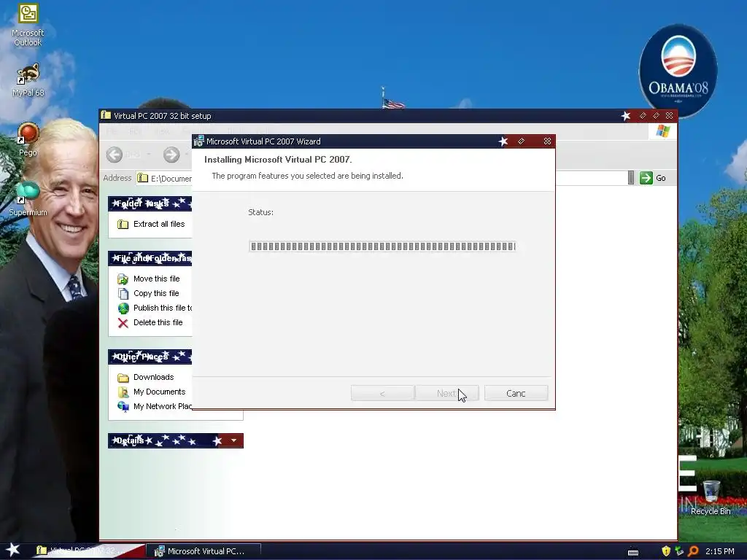Open the Recycle Bin on the desktop
This screenshot has height=560, width=747.
711,498
